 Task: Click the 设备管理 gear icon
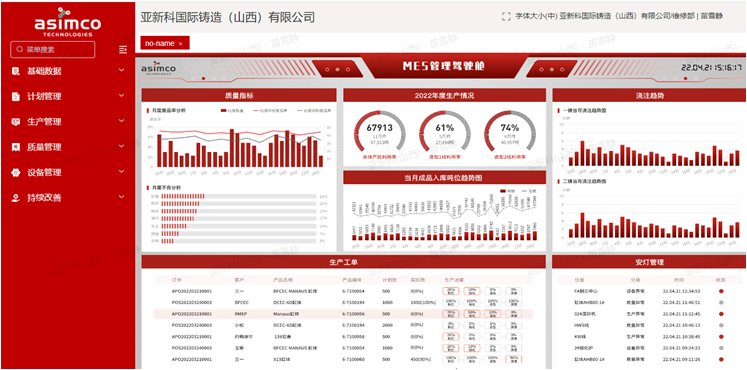tap(16, 172)
